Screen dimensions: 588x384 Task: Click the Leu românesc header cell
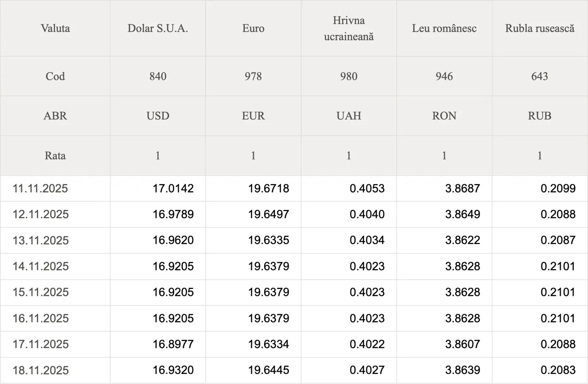pyautogui.click(x=444, y=28)
